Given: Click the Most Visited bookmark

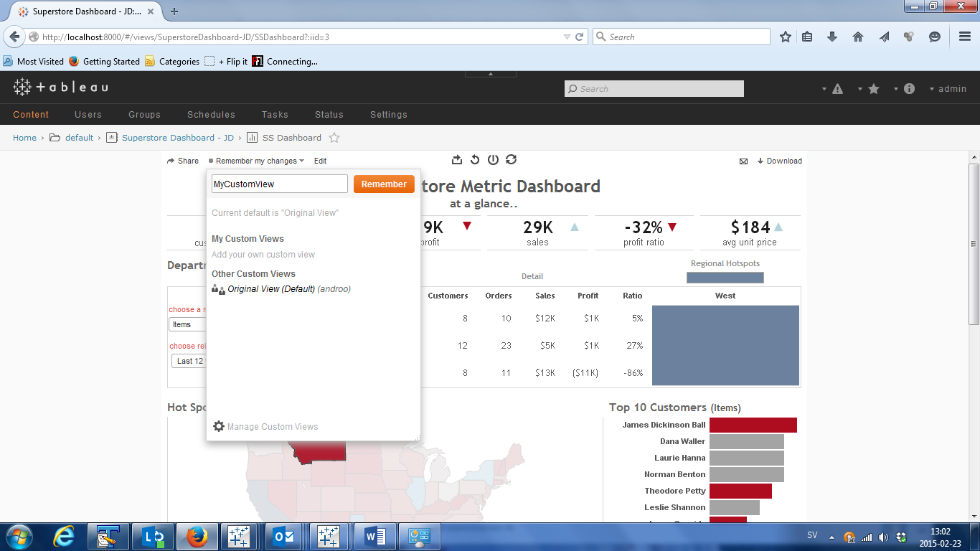Looking at the screenshot, I should tap(34, 62).
